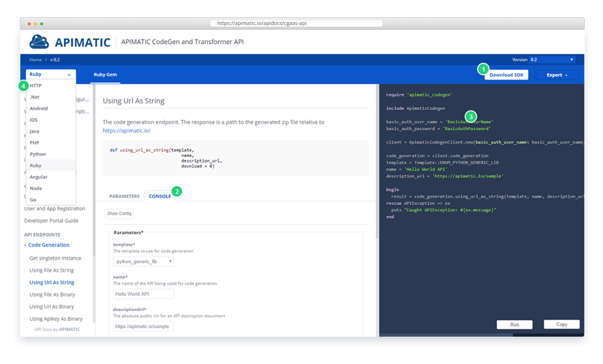The image size is (603, 364).
Task: Open the https://apimatic.io/ link
Action: tap(127, 131)
